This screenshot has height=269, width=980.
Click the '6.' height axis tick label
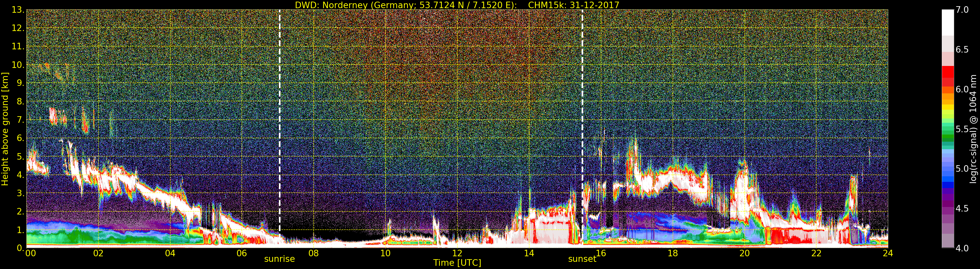pyautogui.click(x=21, y=138)
